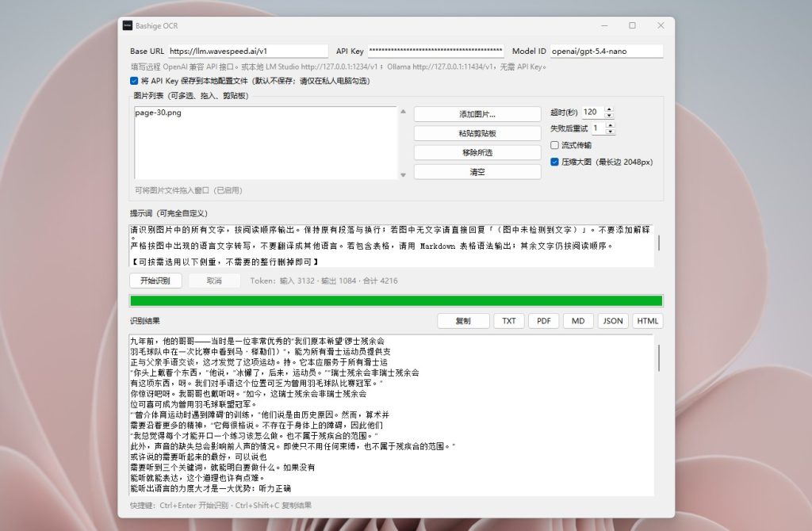
Task: Click the 图片列表 group label
Action: pyautogui.click(x=191, y=96)
